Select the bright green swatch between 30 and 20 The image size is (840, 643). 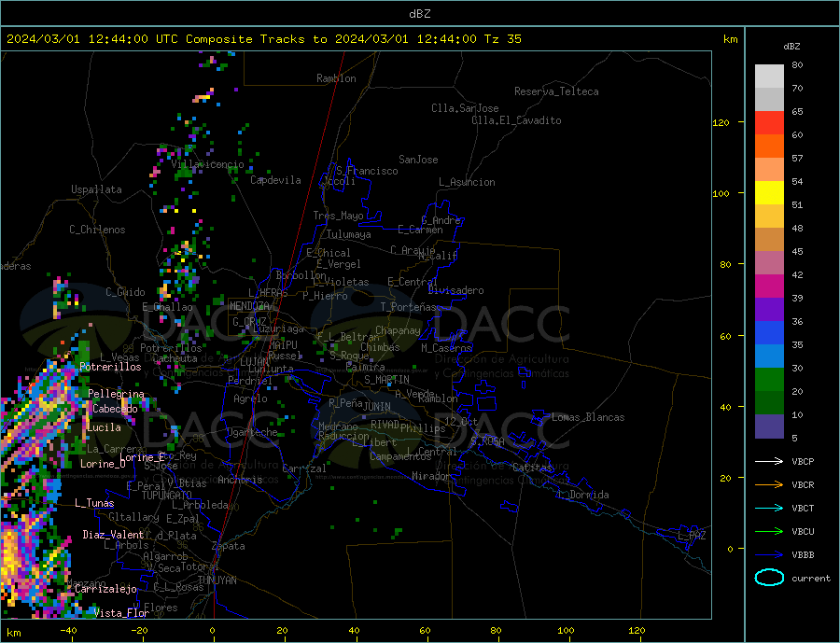pyautogui.click(x=769, y=380)
